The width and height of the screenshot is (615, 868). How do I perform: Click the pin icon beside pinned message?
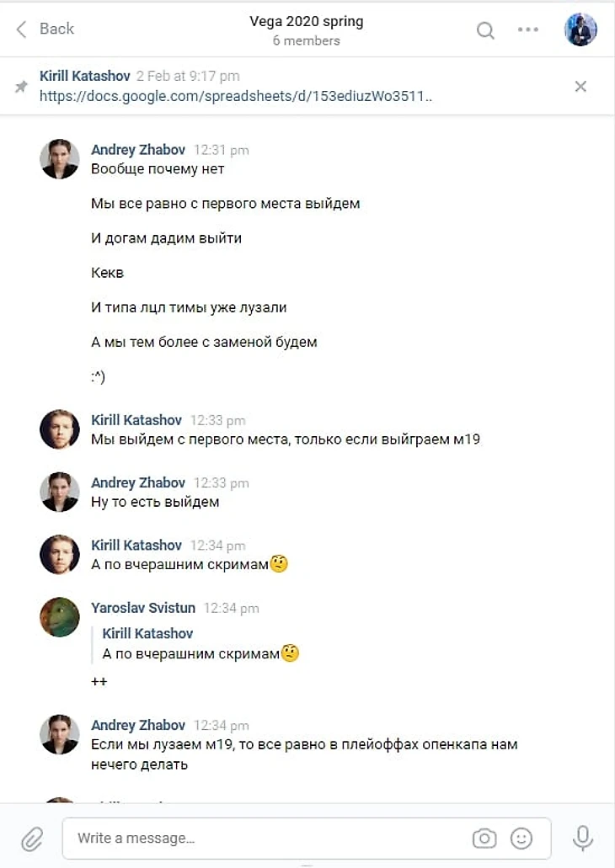(21, 87)
